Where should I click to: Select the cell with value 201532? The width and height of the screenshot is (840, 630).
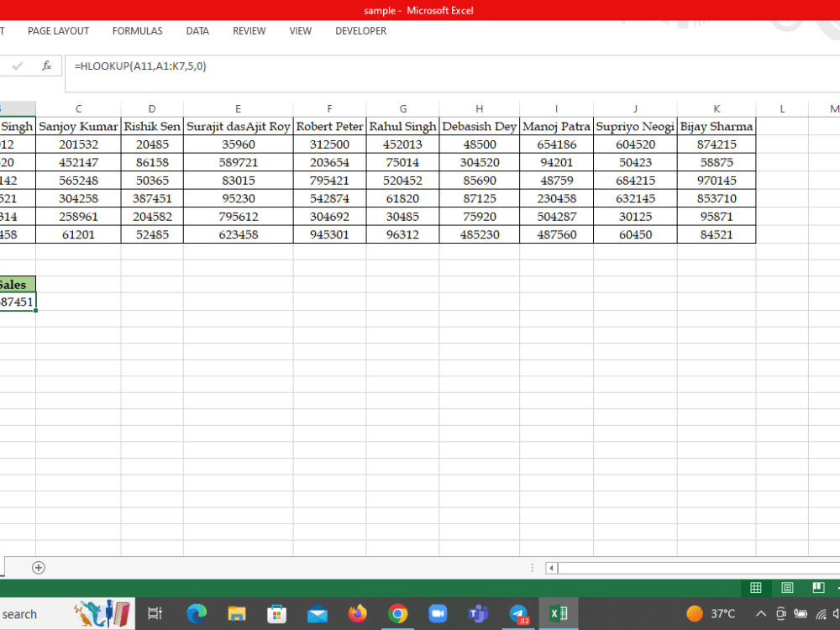click(x=78, y=144)
